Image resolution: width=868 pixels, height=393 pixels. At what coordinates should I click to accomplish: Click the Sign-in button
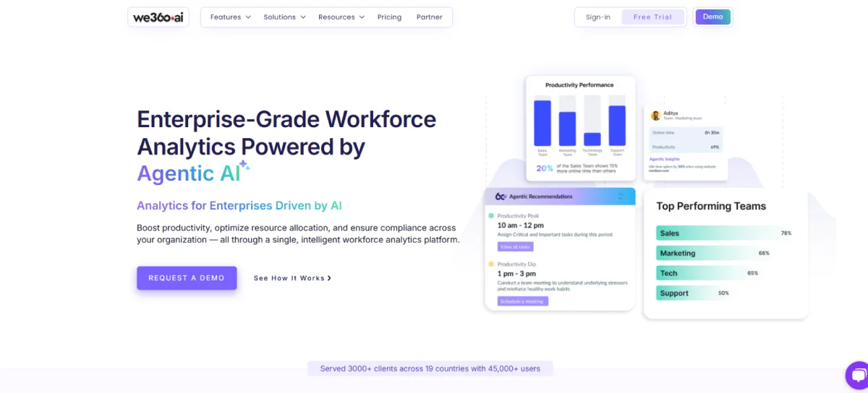click(598, 17)
